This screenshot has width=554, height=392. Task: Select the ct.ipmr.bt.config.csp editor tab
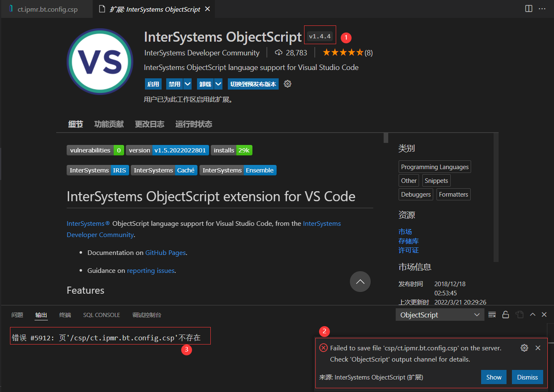tap(46, 8)
